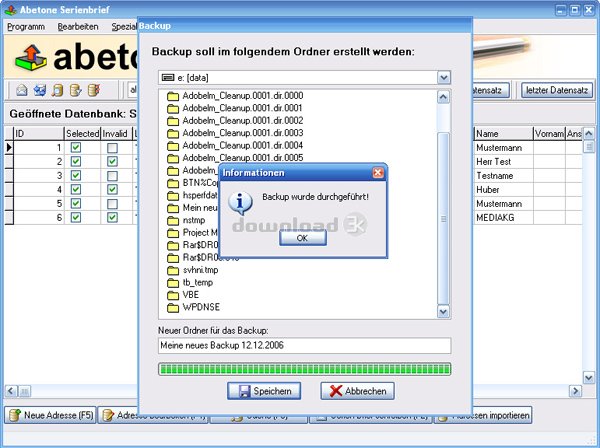The height and width of the screenshot is (448, 600).
Task: Enable Invalid checkbox for ID 5
Action: pos(112,204)
